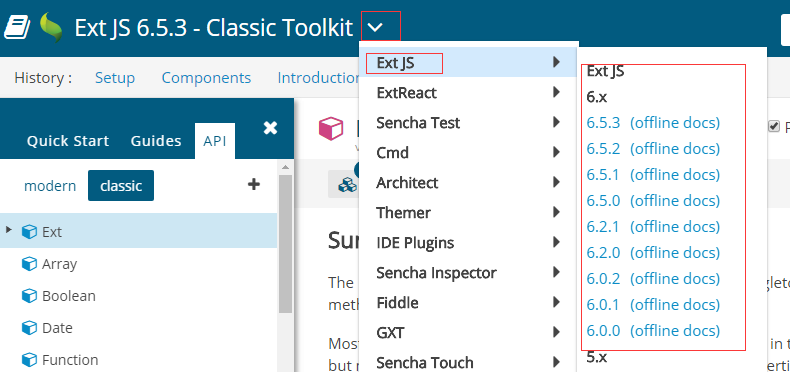Click the green Sencha leaf logo

[x=51, y=28]
